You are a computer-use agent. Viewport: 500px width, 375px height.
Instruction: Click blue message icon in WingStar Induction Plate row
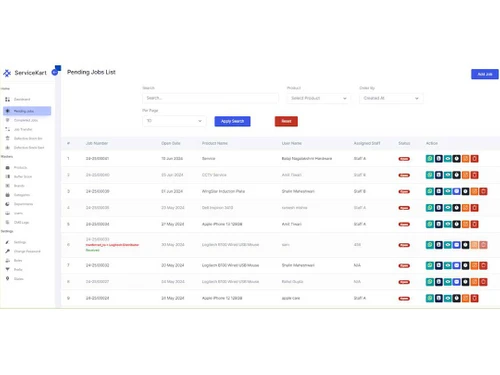(456, 191)
